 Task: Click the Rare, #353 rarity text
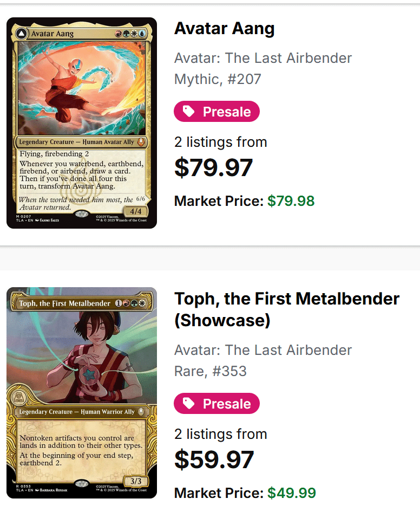pyautogui.click(x=210, y=371)
